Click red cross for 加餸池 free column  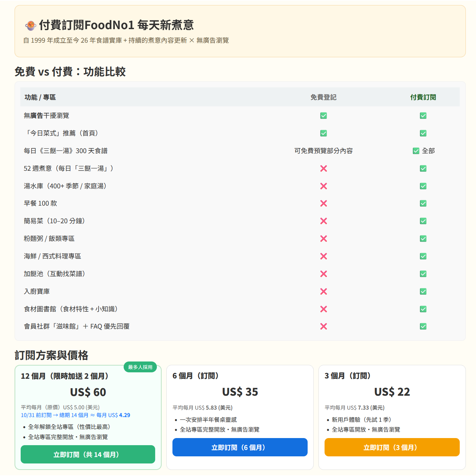[324, 274]
